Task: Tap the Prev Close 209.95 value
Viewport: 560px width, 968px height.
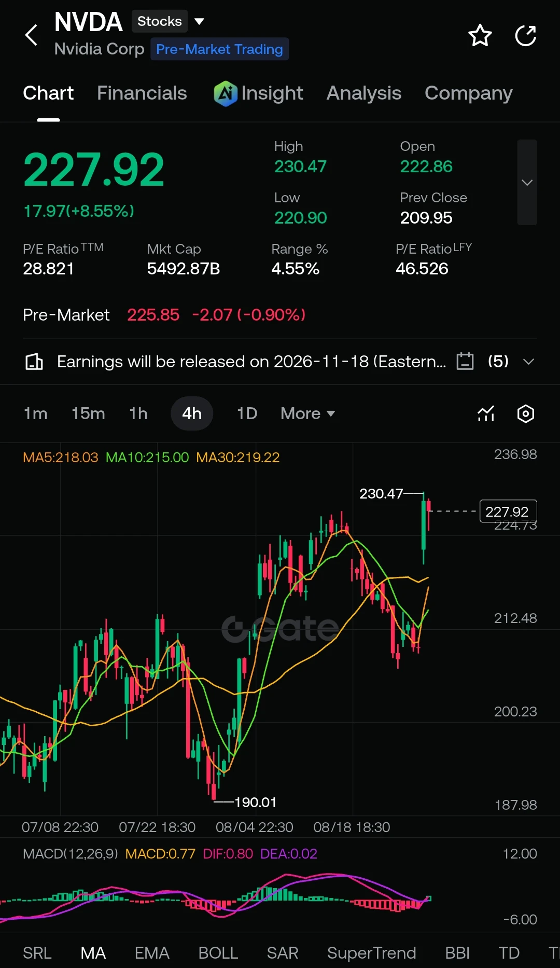Action: [426, 218]
